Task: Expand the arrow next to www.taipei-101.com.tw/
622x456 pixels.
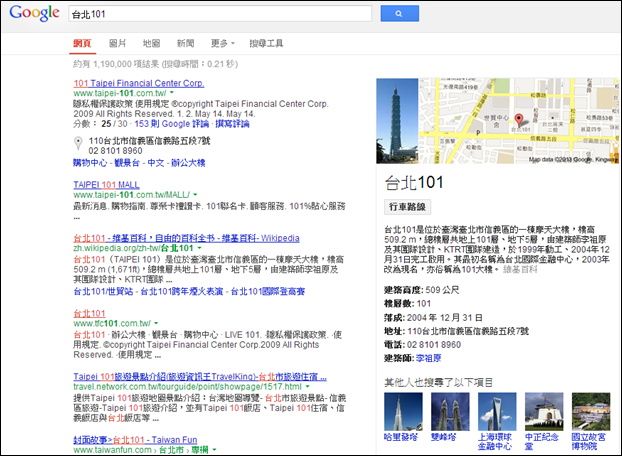Action: tap(172, 93)
